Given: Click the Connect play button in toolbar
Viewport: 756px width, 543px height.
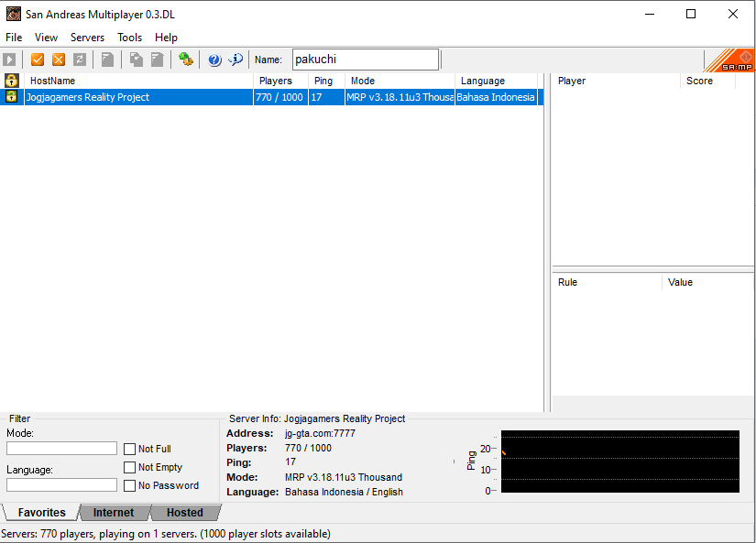Looking at the screenshot, I should pos(9,60).
